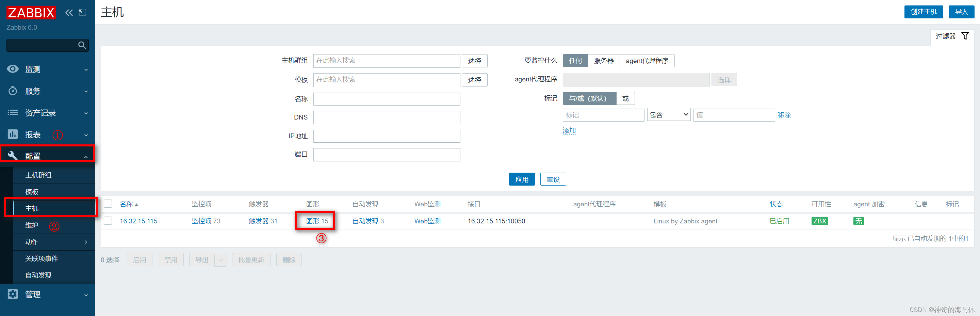The image size is (980, 316).
Task: Open inventory (资产记录) list icon
Action: pyautogui.click(x=13, y=112)
